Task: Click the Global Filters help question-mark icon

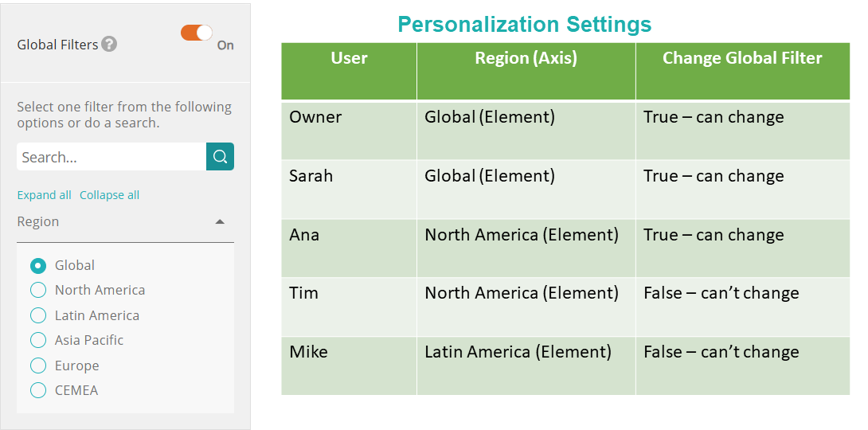Action: point(110,45)
